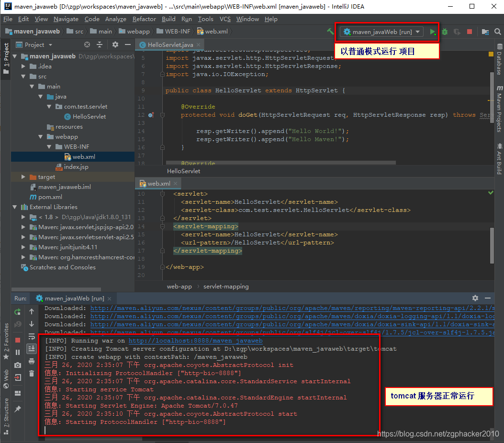Rerun maven_javaWeb in the Run panel
504x443 pixels.
[18, 311]
